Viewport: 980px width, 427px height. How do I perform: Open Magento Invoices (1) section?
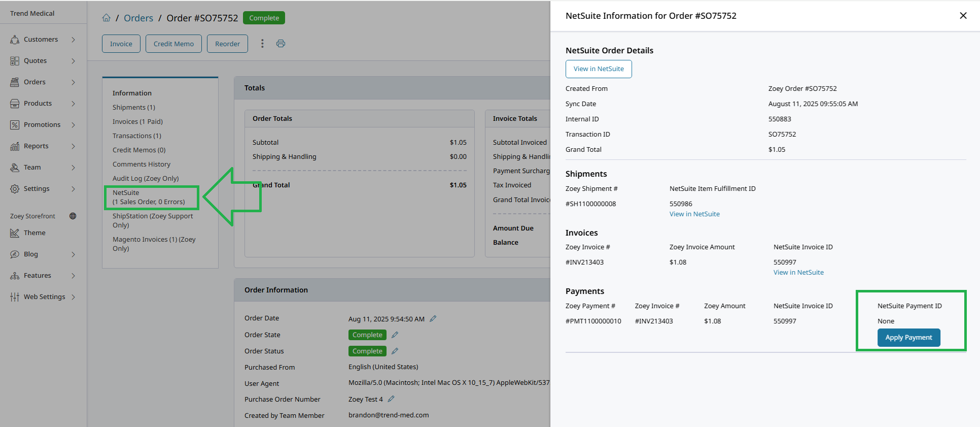[x=154, y=244]
